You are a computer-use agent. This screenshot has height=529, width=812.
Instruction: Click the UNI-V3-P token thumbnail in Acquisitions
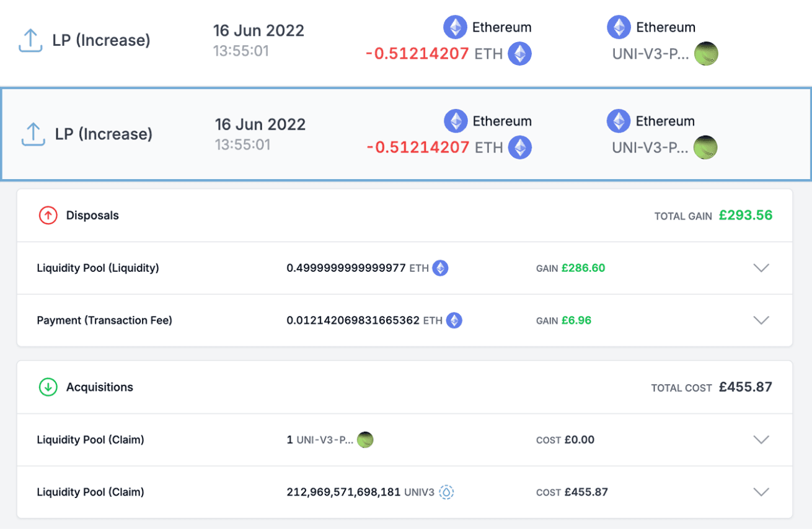(365, 440)
